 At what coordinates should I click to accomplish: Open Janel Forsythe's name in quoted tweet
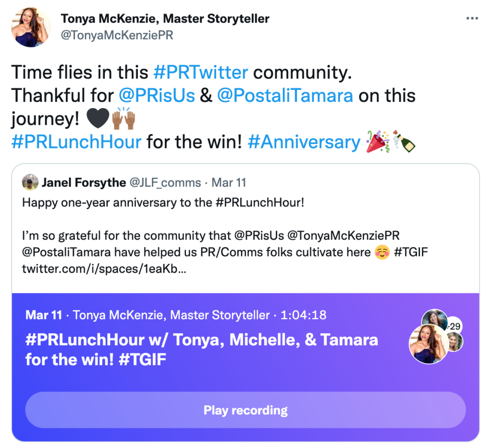coord(84,182)
